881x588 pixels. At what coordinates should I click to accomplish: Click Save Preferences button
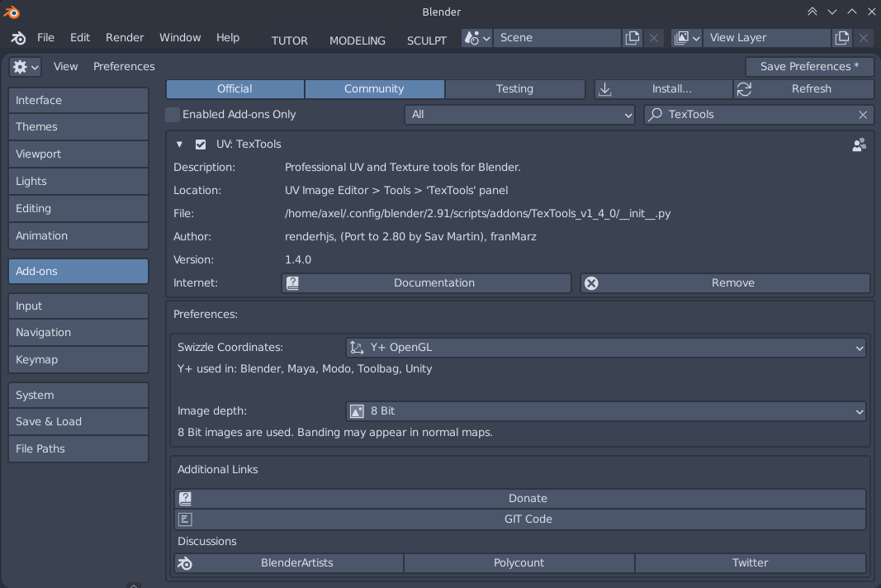(810, 67)
